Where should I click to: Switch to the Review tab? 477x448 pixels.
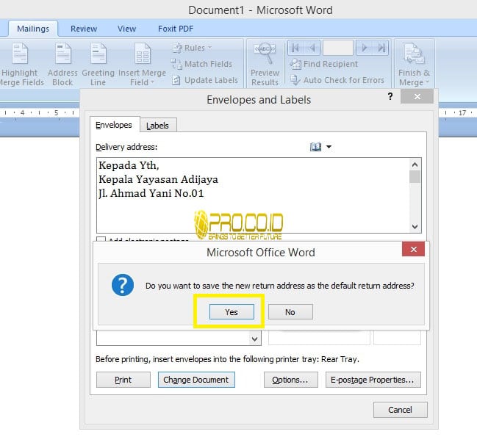coord(84,29)
